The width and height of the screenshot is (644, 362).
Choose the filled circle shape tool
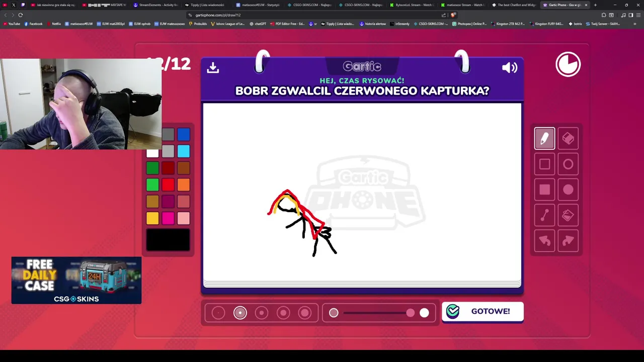pos(568,190)
